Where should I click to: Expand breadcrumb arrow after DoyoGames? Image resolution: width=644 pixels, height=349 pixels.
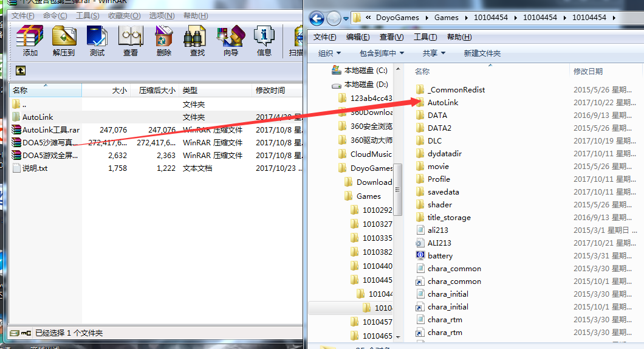click(426, 18)
